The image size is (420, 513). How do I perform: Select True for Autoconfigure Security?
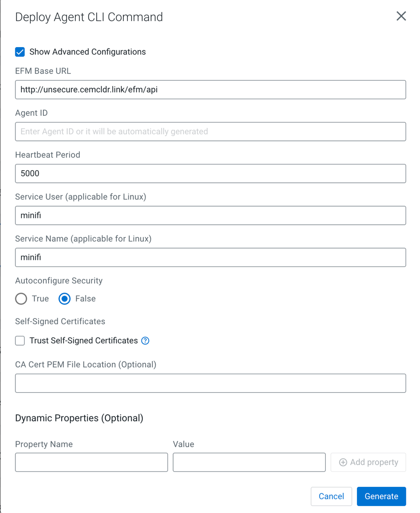tap(21, 299)
